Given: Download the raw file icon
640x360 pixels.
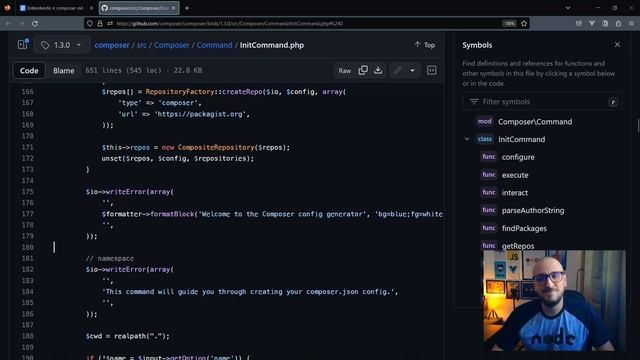Looking at the screenshot, I should (x=378, y=70).
